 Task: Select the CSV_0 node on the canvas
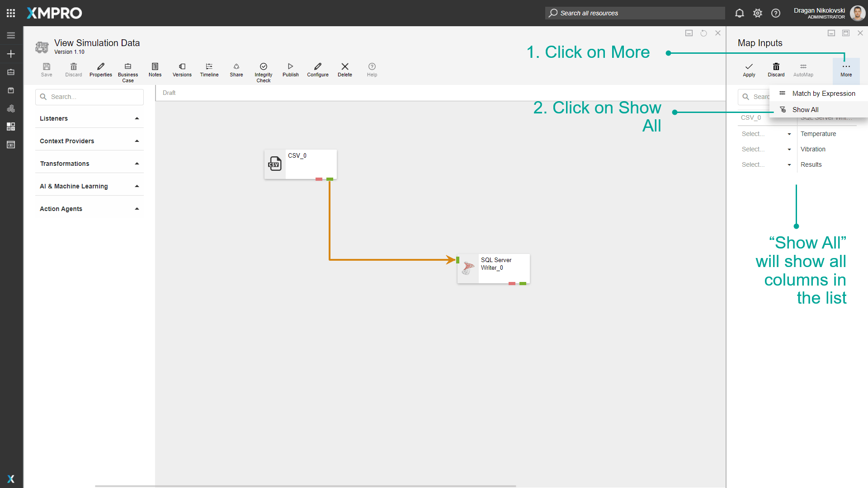click(x=300, y=164)
